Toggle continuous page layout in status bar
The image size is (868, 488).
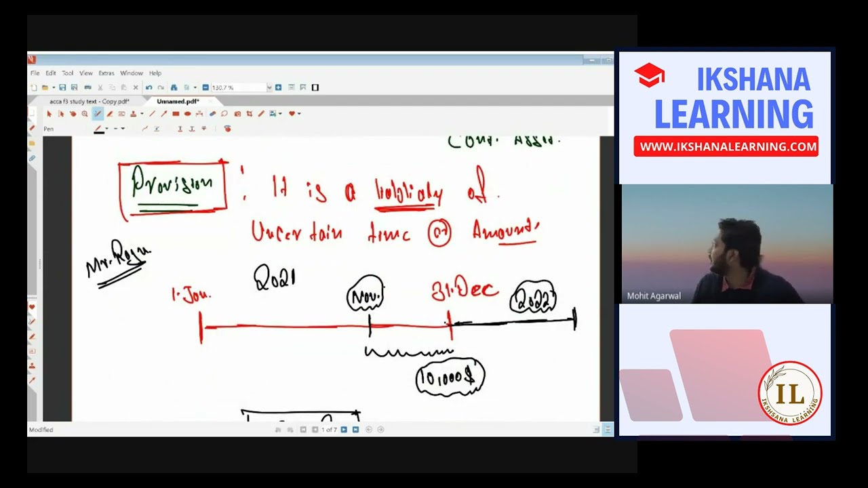click(x=607, y=430)
